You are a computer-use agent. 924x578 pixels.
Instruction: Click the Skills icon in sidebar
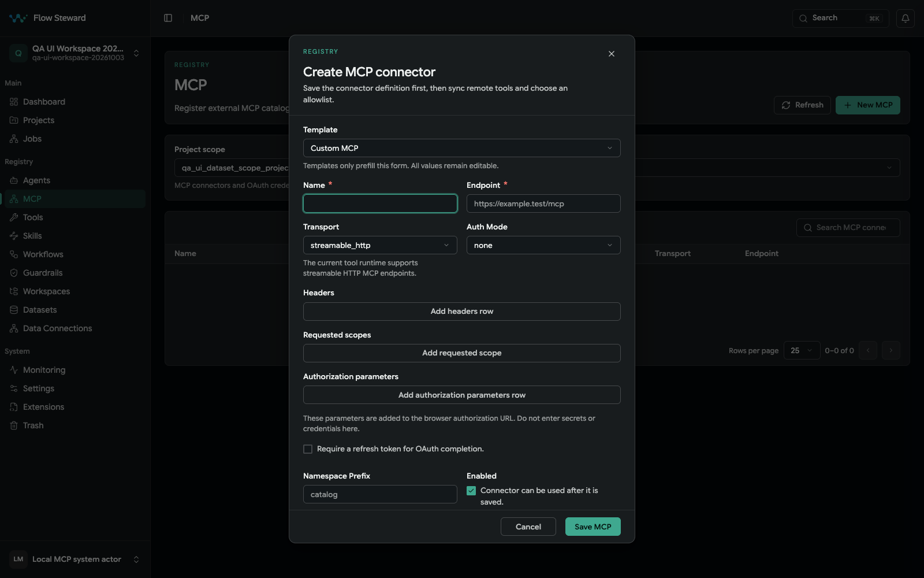14,236
